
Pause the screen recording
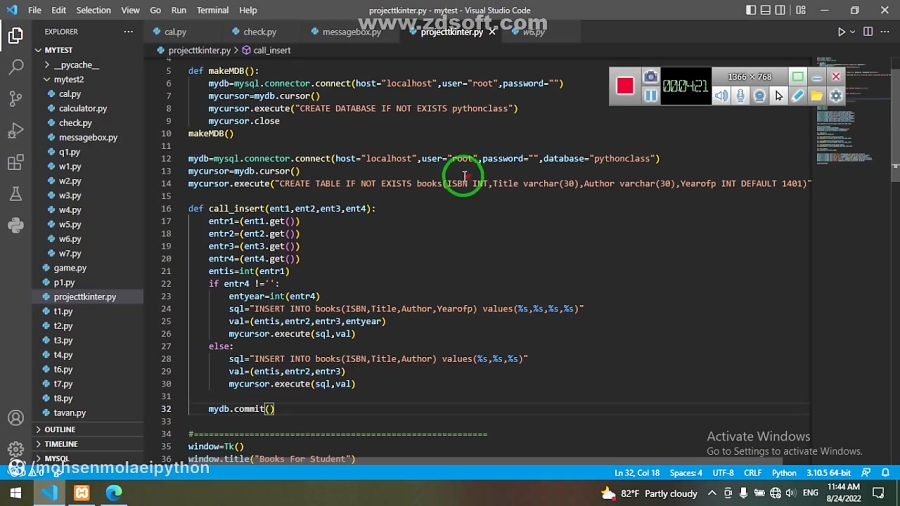[x=650, y=96]
